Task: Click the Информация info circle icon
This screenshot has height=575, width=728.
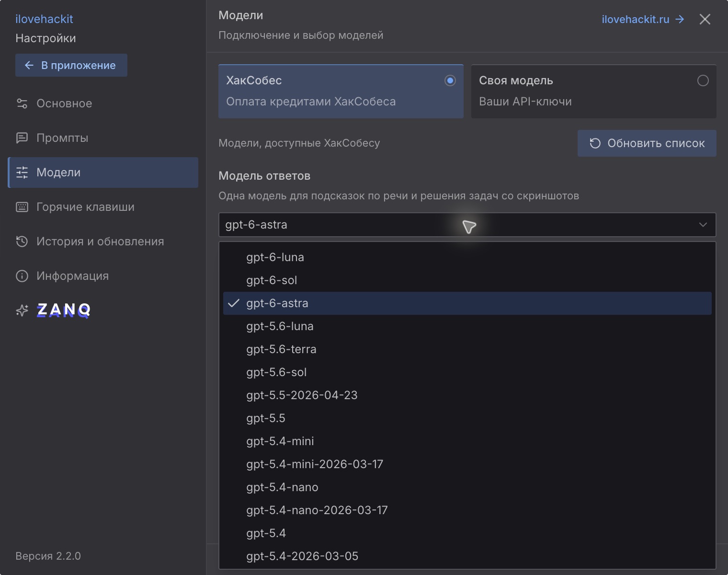Action: 22,276
